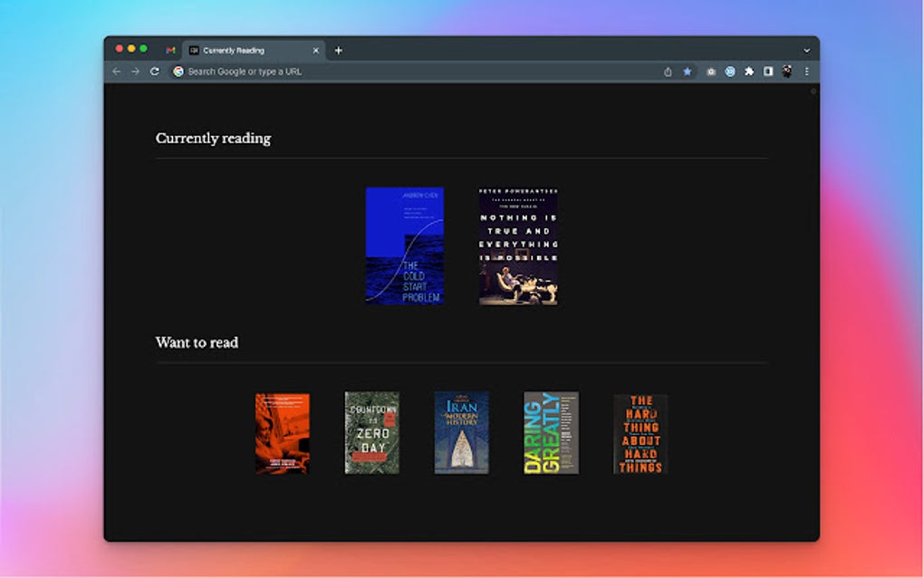Image resolution: width=924 pixels, height=578 pixels.
Task: Open The Hard Thing About Hard Things cover
Action: (x=640, y=433)
